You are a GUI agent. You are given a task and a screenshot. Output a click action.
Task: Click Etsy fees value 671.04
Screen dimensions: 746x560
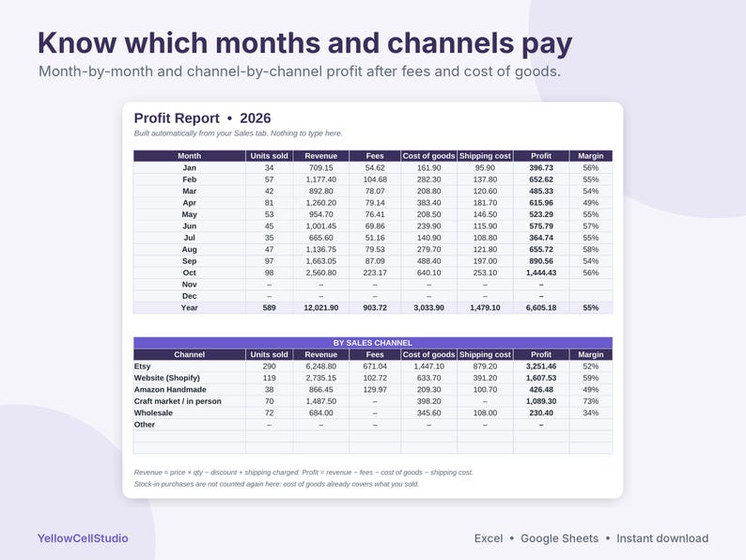click(x=375, y=366)
